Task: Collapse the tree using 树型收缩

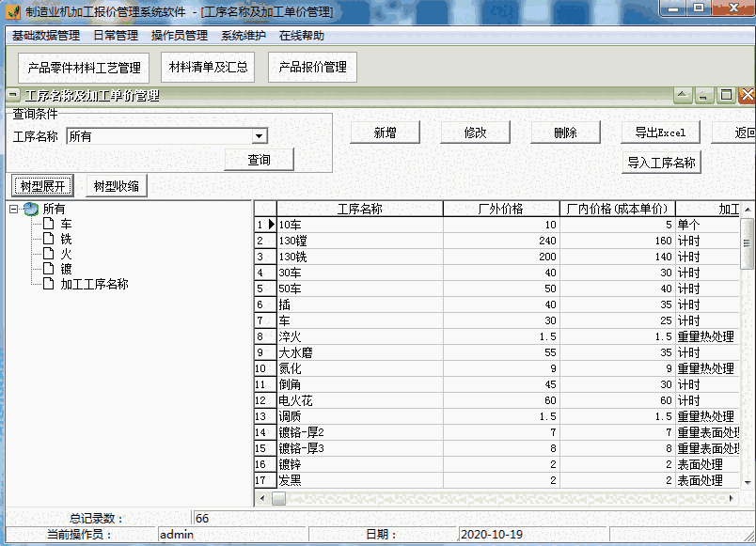Action: coord(115,184)
